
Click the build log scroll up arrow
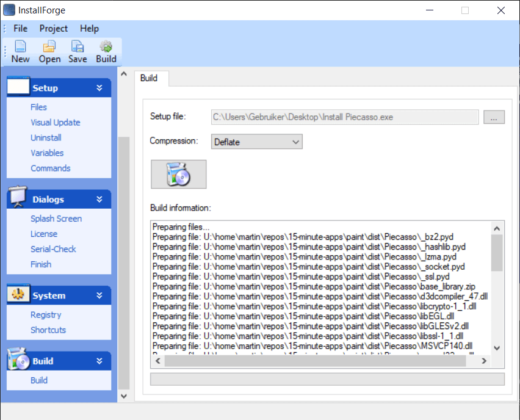pos(496,228)
